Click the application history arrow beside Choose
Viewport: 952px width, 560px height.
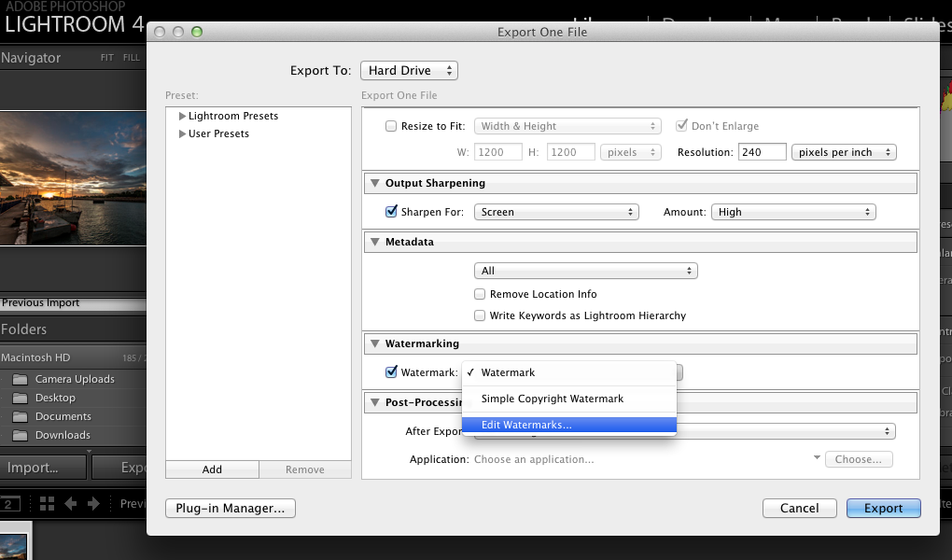(817, 458)
